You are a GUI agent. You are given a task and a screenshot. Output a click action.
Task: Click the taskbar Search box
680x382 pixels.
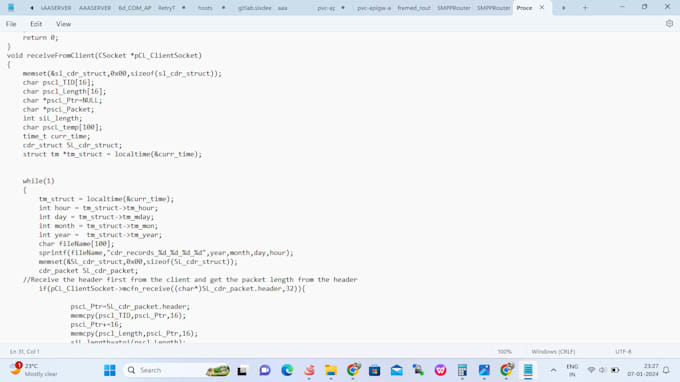click(177, 370)
